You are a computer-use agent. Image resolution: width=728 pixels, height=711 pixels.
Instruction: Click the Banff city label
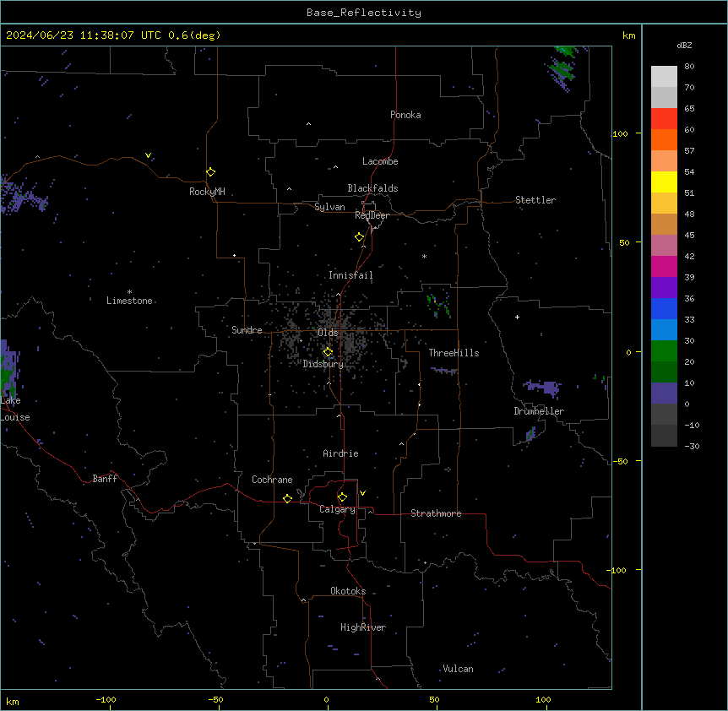coord(105,479)
